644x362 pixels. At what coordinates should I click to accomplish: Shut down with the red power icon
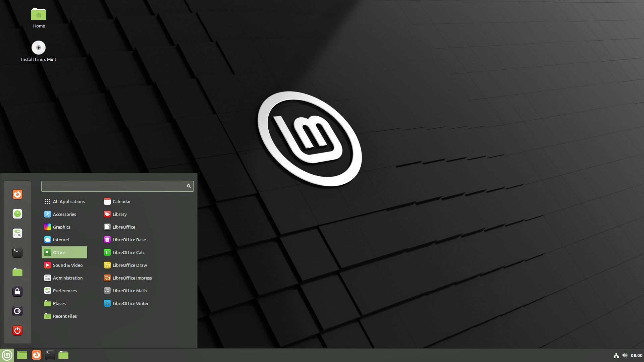17,330
